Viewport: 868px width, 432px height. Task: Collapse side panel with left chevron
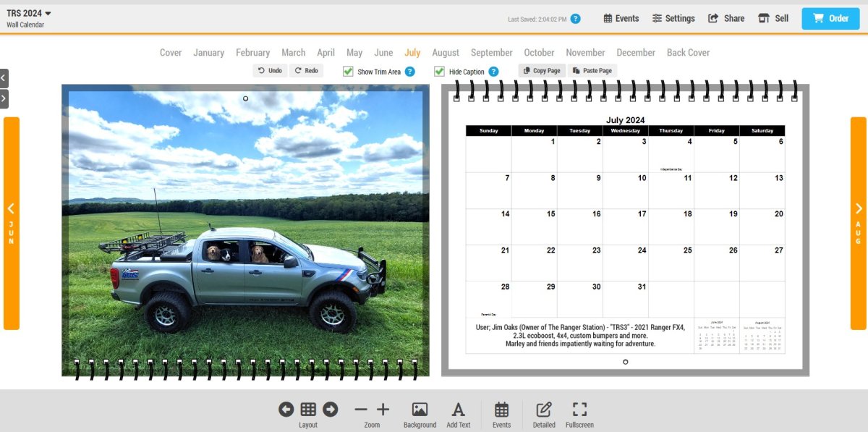point(4,77)
